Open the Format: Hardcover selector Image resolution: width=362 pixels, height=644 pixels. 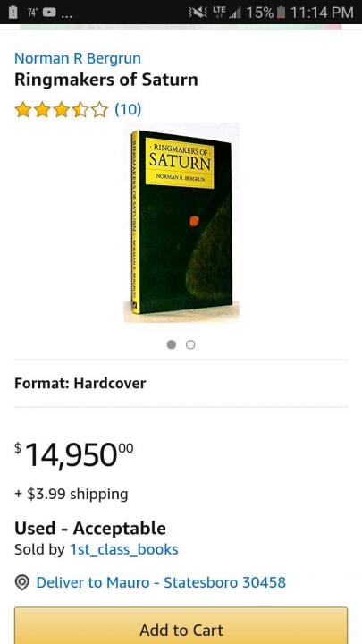point(181,383)
